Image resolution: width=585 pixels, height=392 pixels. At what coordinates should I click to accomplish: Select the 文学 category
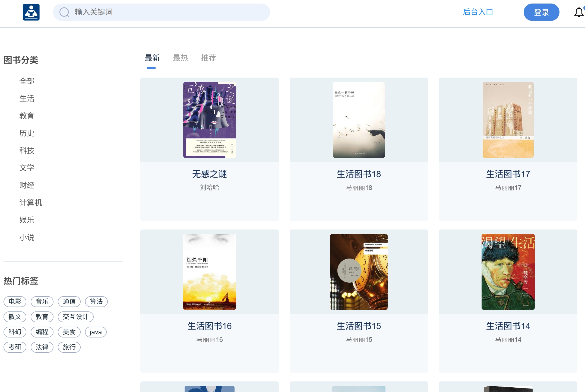(27, 168)
